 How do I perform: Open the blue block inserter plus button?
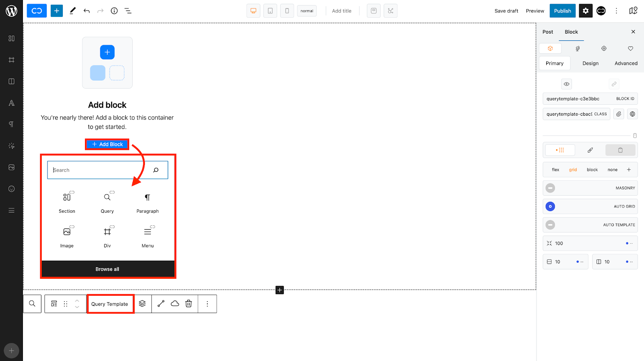(57, 11)
